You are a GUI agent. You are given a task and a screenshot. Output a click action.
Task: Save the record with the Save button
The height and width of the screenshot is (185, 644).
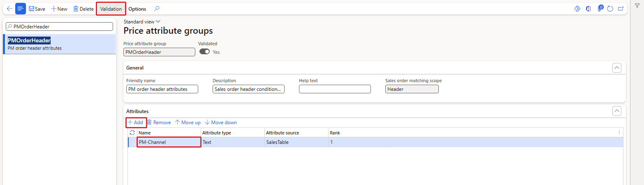(x=37, y=9)
